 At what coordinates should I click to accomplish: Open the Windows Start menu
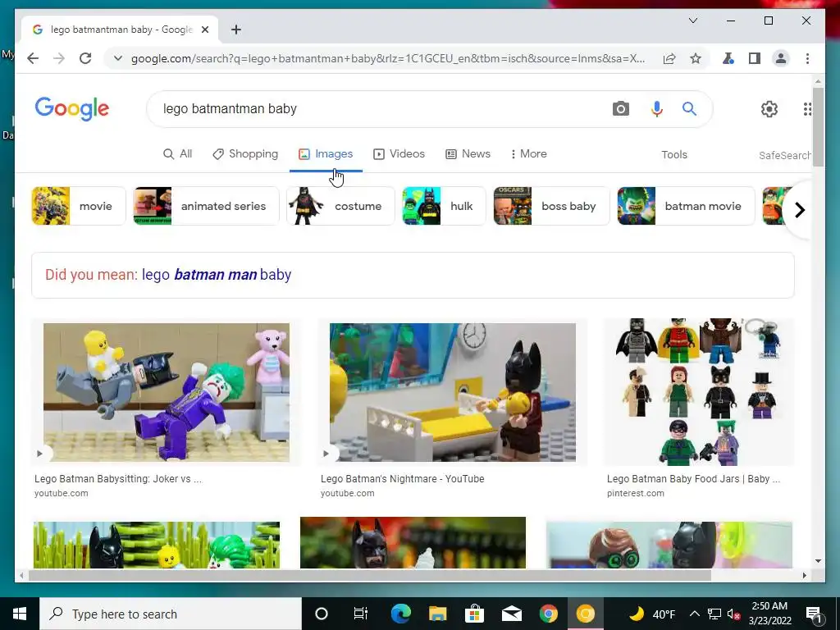tap(20, 614)
